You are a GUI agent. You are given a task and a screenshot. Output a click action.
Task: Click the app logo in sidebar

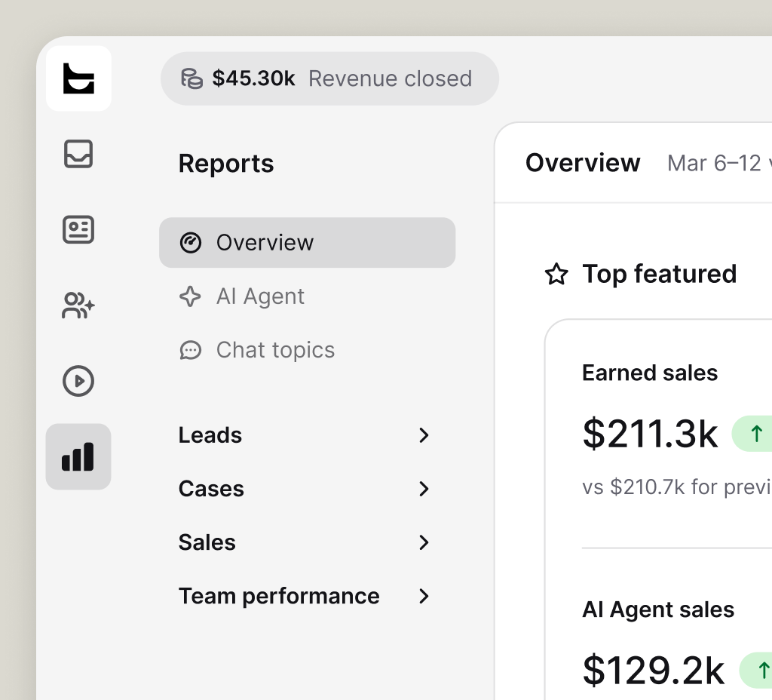coord(78,78)
